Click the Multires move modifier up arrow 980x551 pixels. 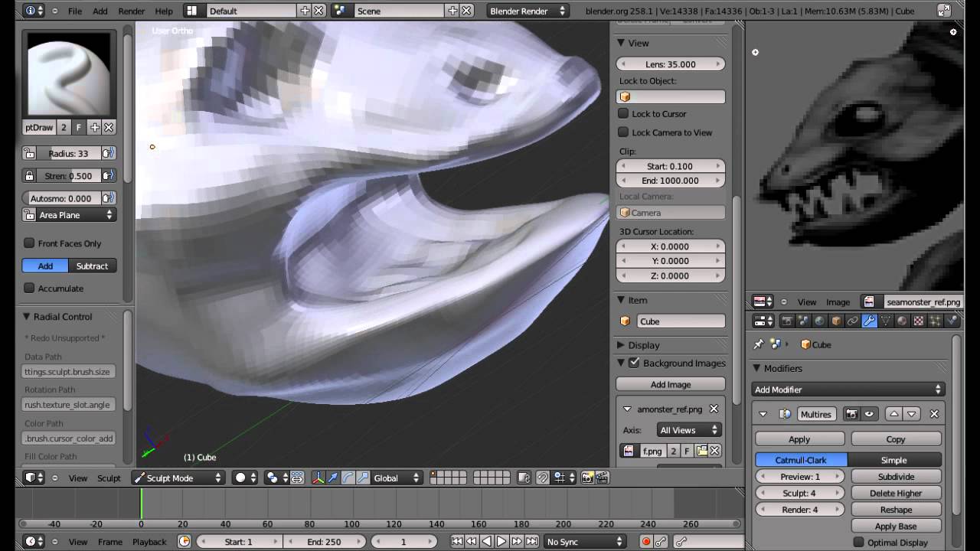[x=893, y=414]
